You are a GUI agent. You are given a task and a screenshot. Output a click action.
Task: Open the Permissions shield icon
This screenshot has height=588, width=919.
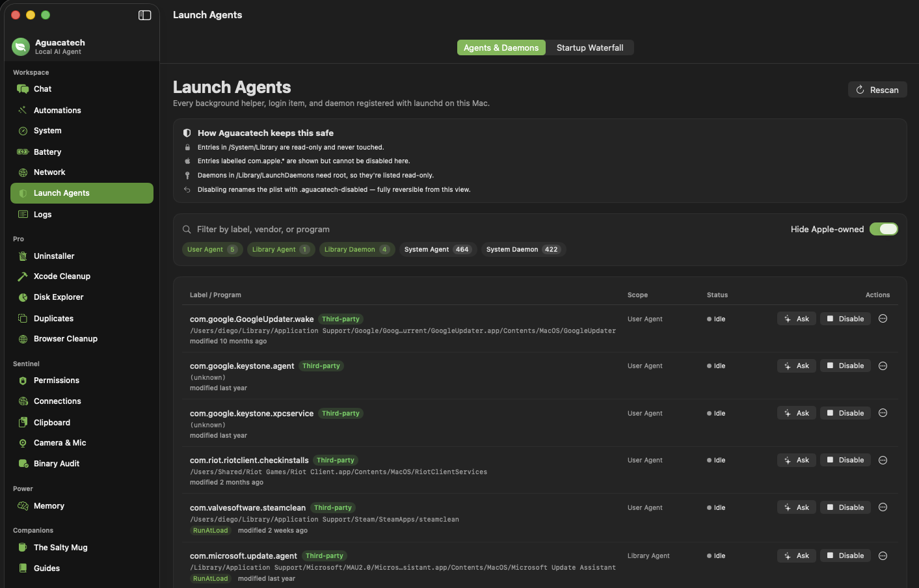point(23,381)
